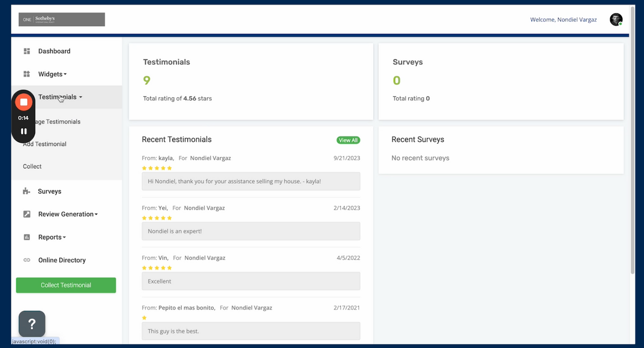The image size is (644, 348).
Task: Stop the screen recording
Action: (x=23, y=102)
